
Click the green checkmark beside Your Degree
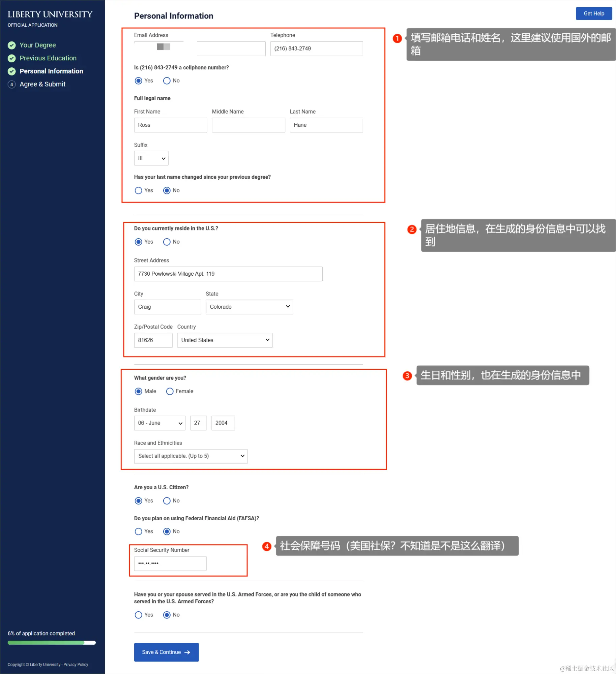[11, 45]
